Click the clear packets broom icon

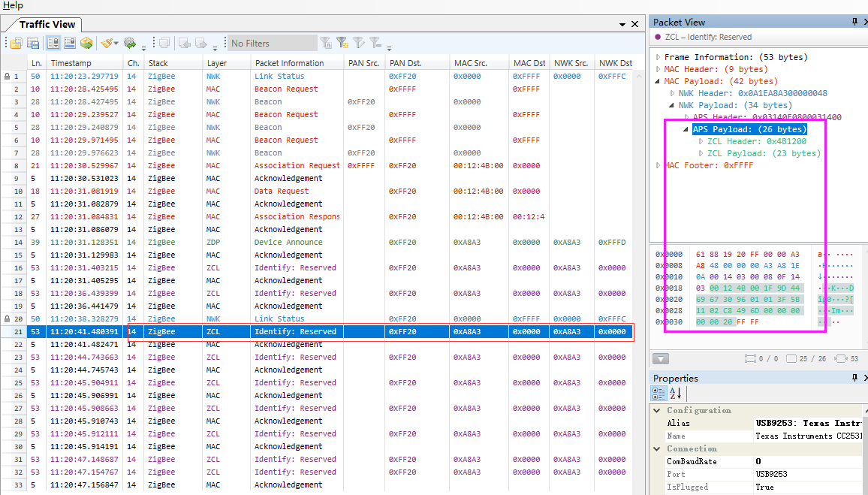tap(107, 44)
